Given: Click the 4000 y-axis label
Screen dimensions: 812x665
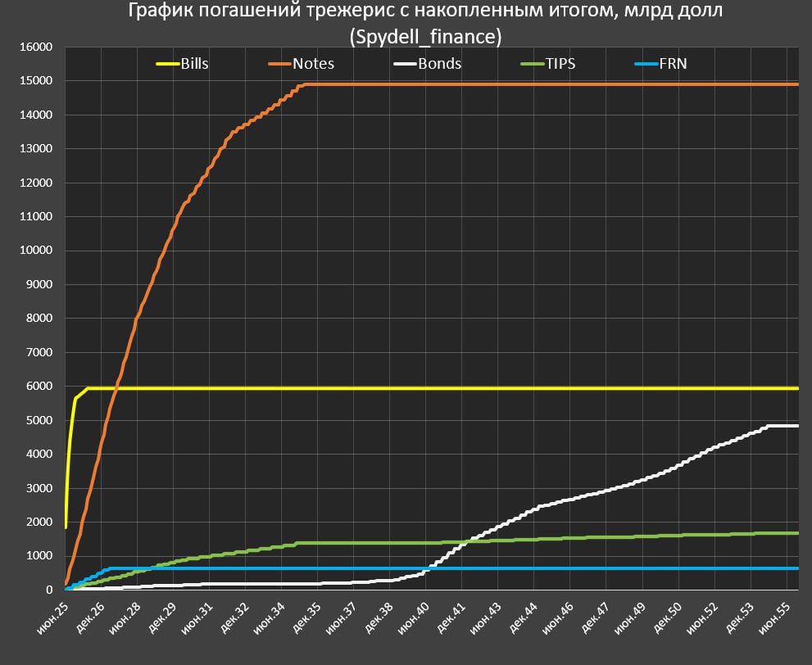Looking at the screenshot, I should point(39,454).
